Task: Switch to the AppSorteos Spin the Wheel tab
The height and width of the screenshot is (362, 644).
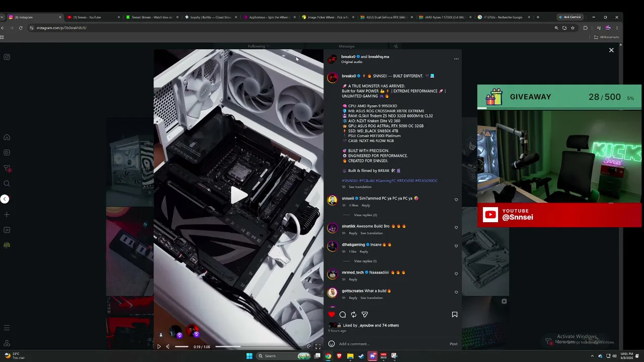Action: point(269,17)
